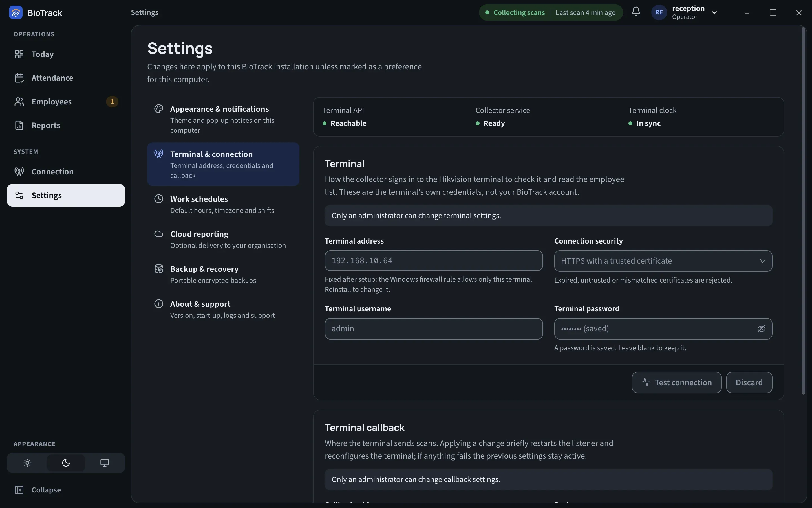The height and width of the screenshot is (508, 812).
Task: Switch to the dark theme moon icon
Action: pos(66,463)
